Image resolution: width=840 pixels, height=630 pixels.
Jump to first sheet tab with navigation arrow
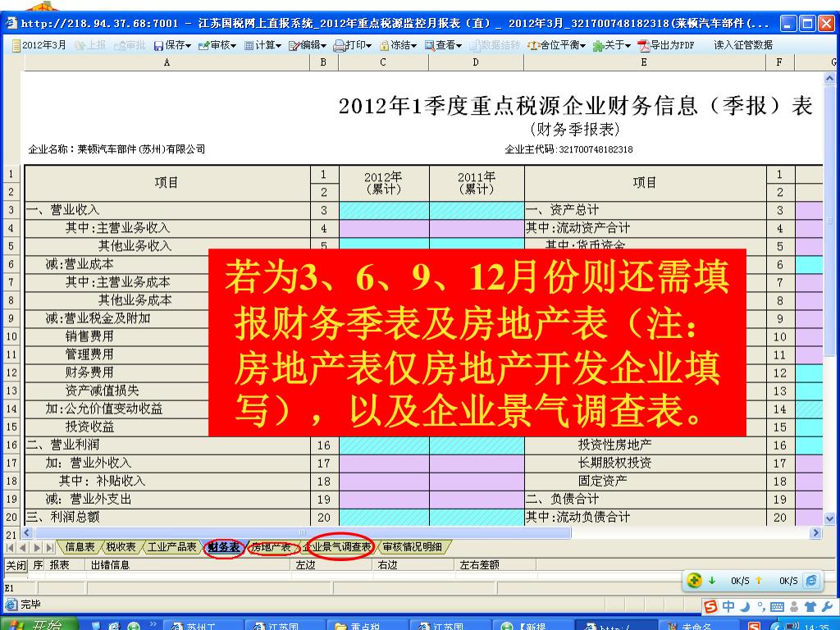10,547
